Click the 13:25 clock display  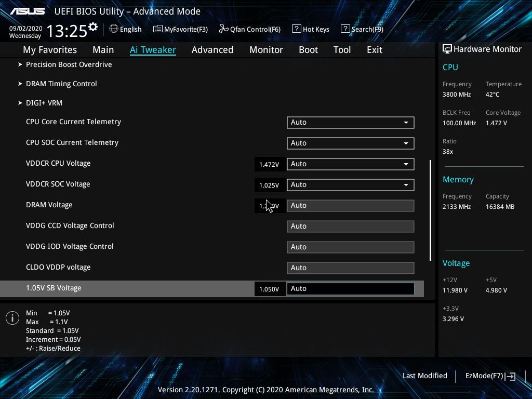point(67,31)
